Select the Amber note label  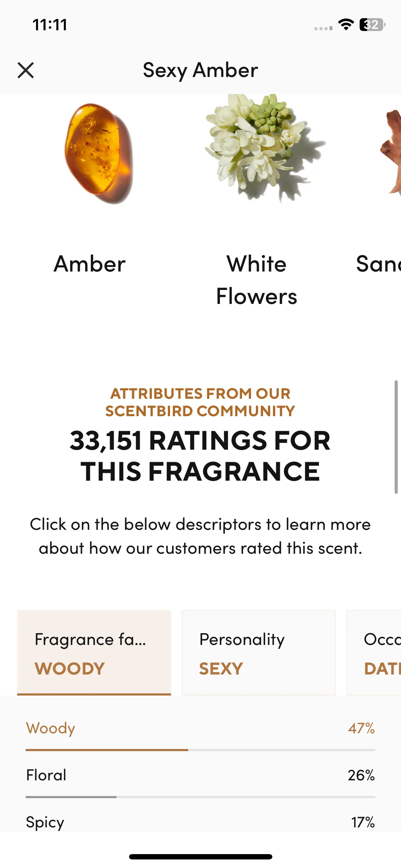click(x=89, y=264)
